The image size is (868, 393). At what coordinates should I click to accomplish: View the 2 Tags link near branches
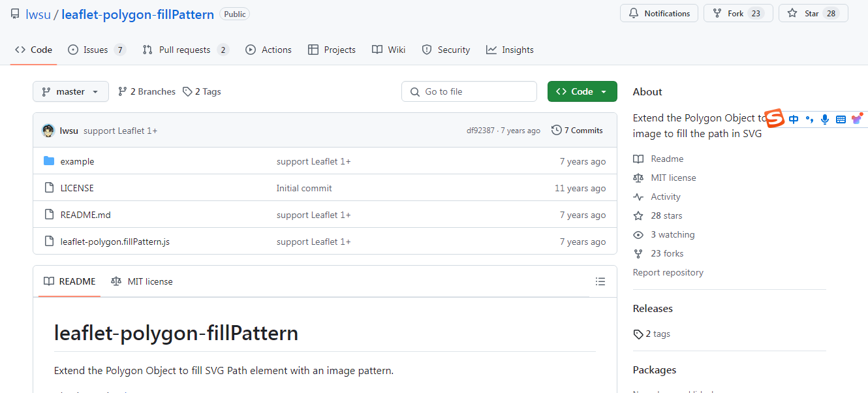pos(202,91)
